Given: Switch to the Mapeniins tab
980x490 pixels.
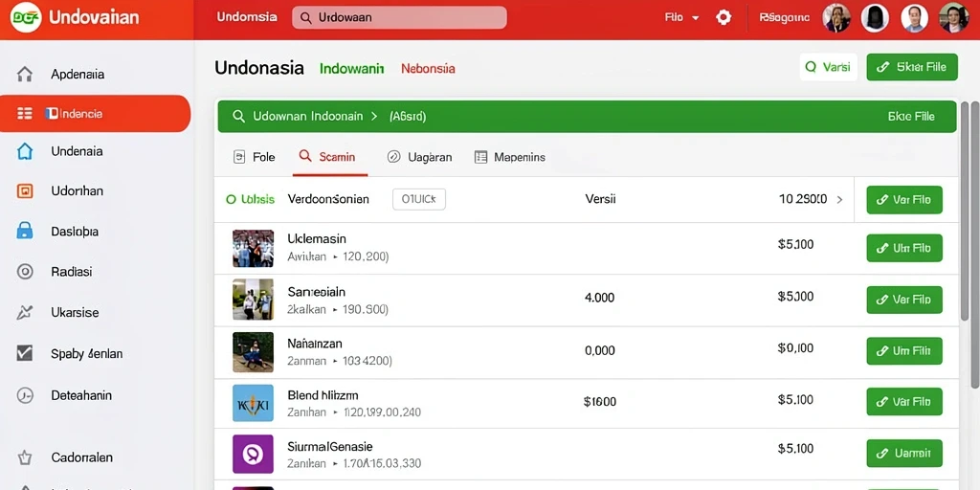Looking at the screenshot, I should (509, 157).
